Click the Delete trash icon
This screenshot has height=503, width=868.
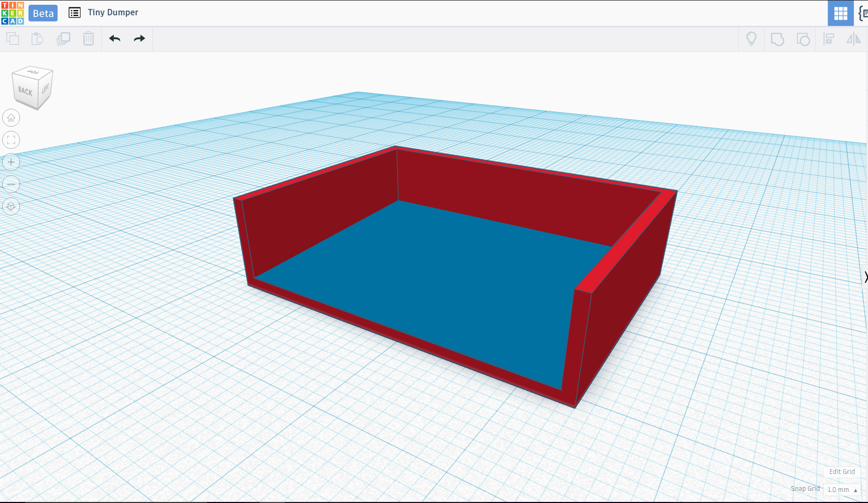[x=89, y=39]
